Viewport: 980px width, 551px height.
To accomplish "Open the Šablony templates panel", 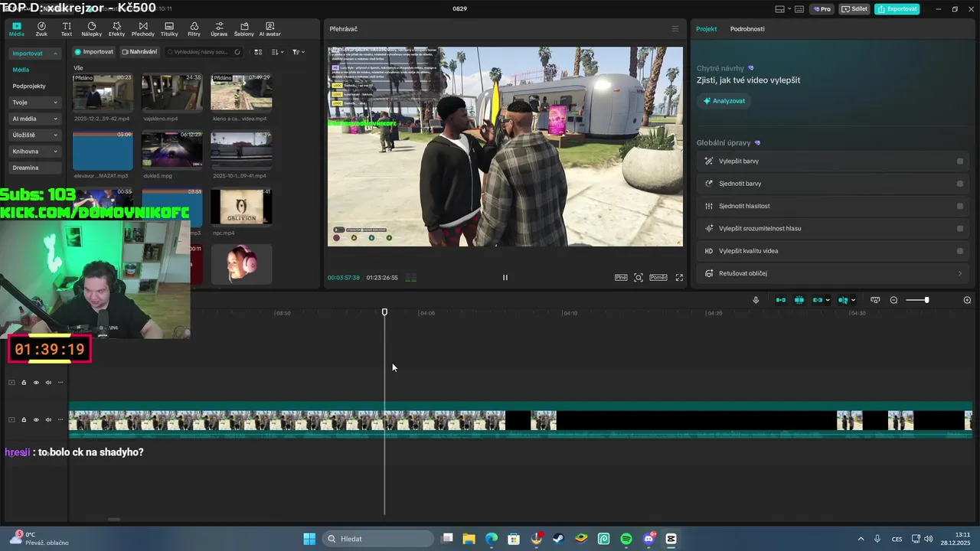I will click(x=243, y=29).
